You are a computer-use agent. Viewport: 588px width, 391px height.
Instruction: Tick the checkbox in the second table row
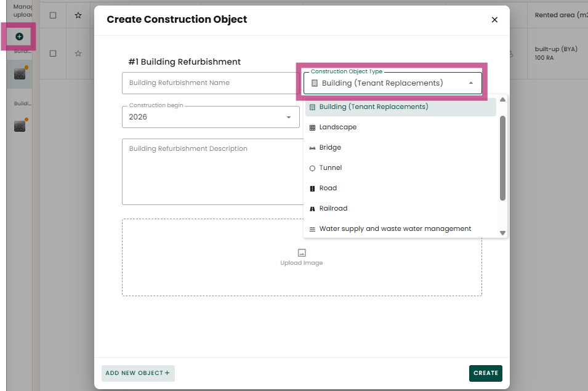(x=53, y=54)
